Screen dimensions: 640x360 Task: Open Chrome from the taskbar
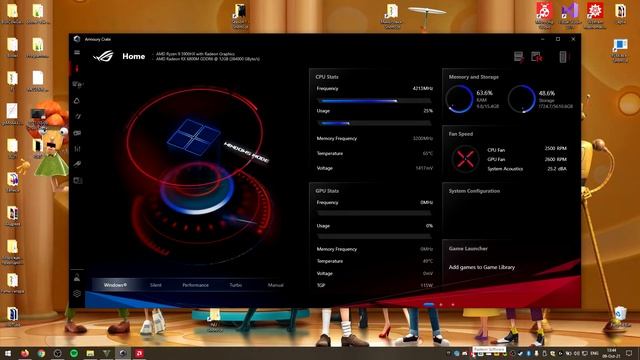coord(41,353)
